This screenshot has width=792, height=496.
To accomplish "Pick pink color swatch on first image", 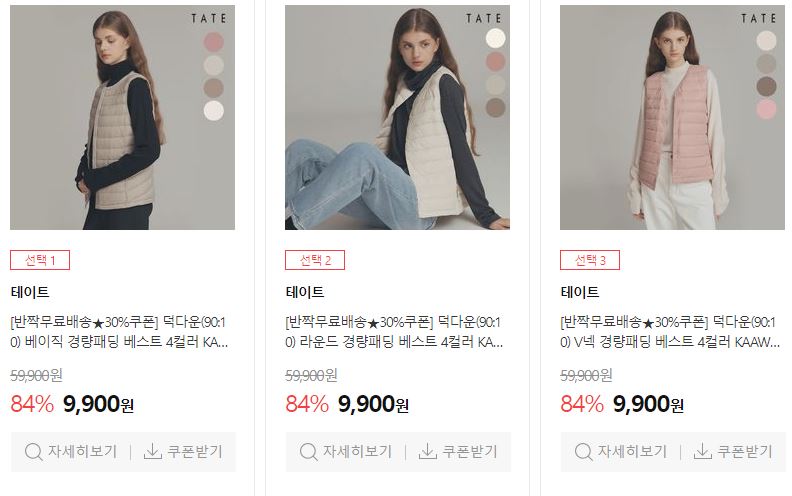I will pos(214,41).
